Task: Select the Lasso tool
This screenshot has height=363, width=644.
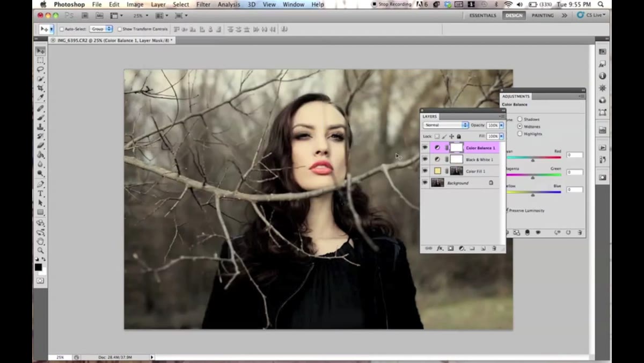Action: click(x=40, y=70)
